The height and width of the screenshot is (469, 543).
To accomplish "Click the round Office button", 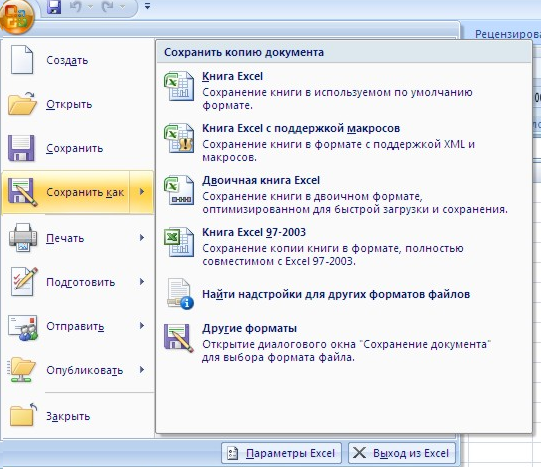I will (17, 17).
